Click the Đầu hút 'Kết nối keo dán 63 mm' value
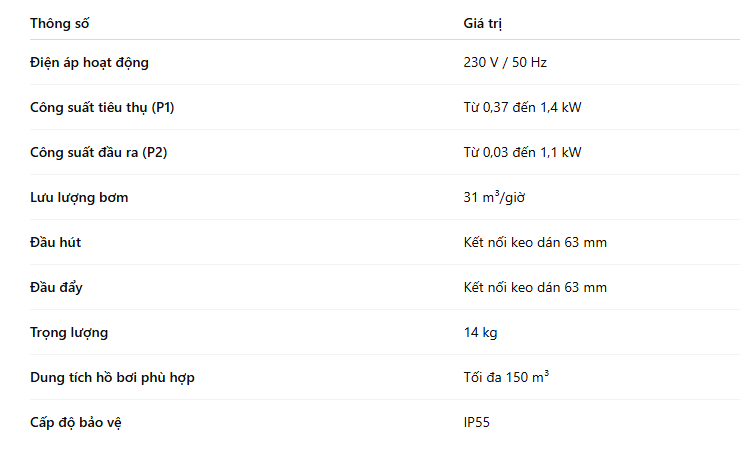The width and height of the screenshot is (740, 461). pos(535,242)
